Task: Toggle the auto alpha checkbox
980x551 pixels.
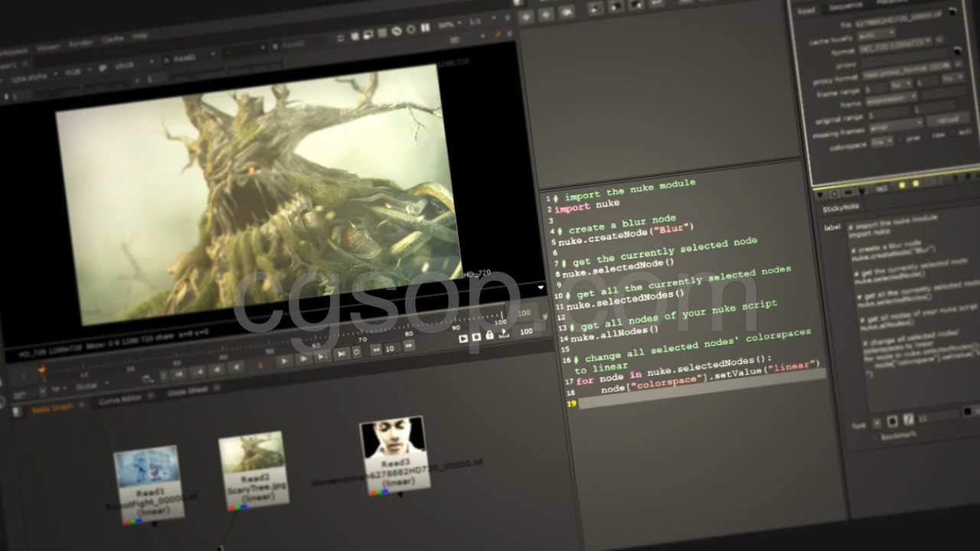Action: pos(952,133)
